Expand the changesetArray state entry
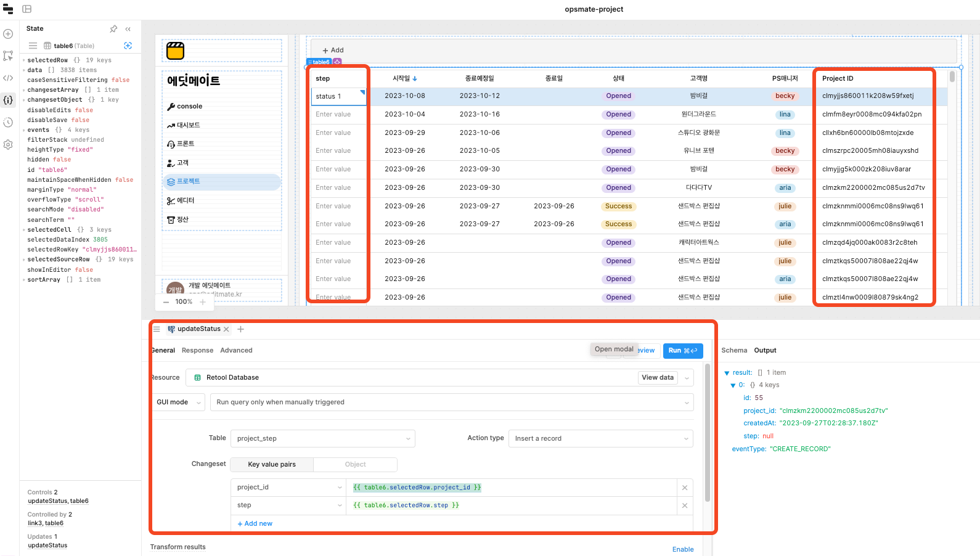The height and width of the screenshot is (556, 980). coord(25,90)
